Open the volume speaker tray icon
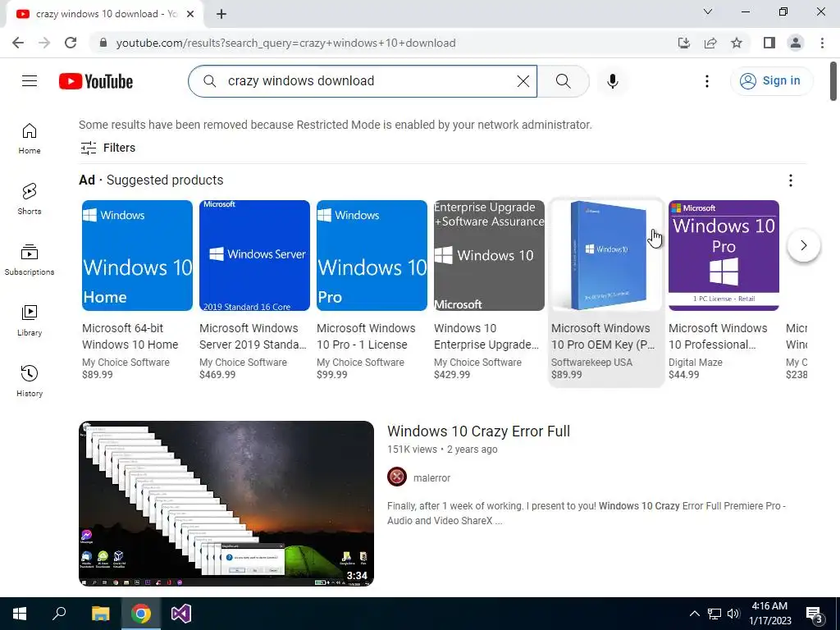Image resolution: width=840 pixels, height=630 pixels. (733, 614)
